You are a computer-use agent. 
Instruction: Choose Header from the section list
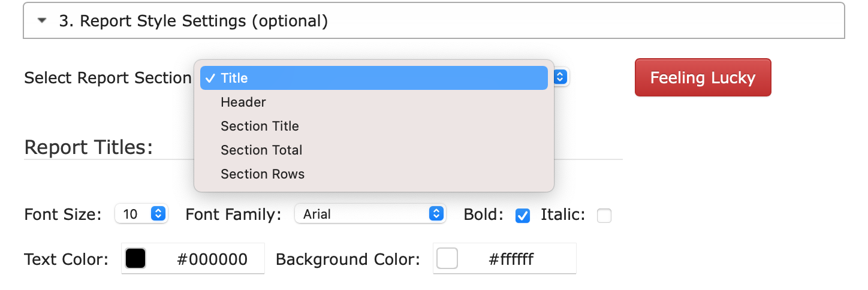click(374, 102)
